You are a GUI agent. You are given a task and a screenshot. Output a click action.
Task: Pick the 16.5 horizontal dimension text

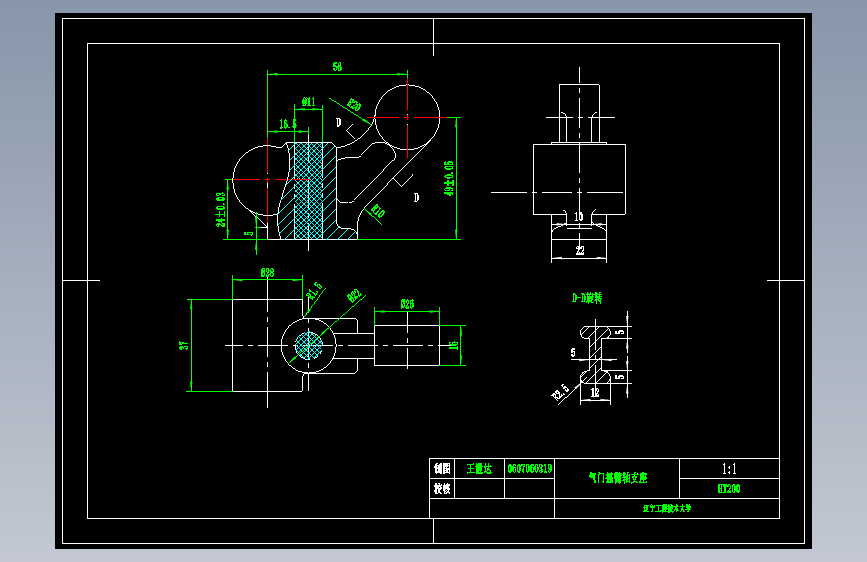pos(288,124)
